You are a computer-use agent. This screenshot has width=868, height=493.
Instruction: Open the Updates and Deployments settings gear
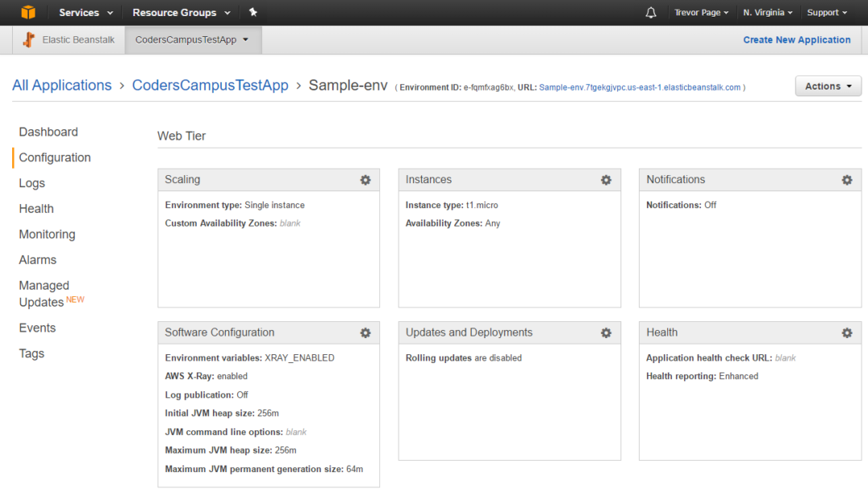point(606,332)
